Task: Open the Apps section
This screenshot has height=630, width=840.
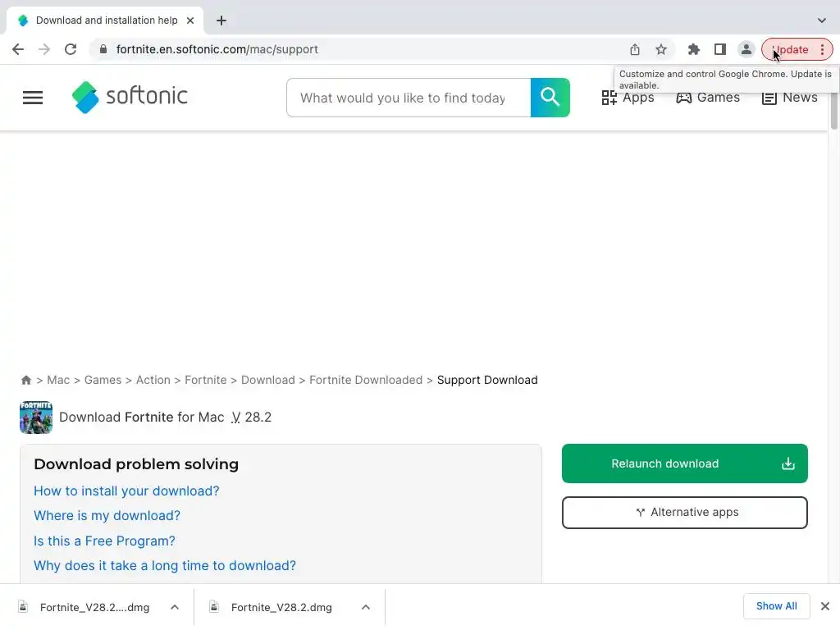Action: point(628,98)
